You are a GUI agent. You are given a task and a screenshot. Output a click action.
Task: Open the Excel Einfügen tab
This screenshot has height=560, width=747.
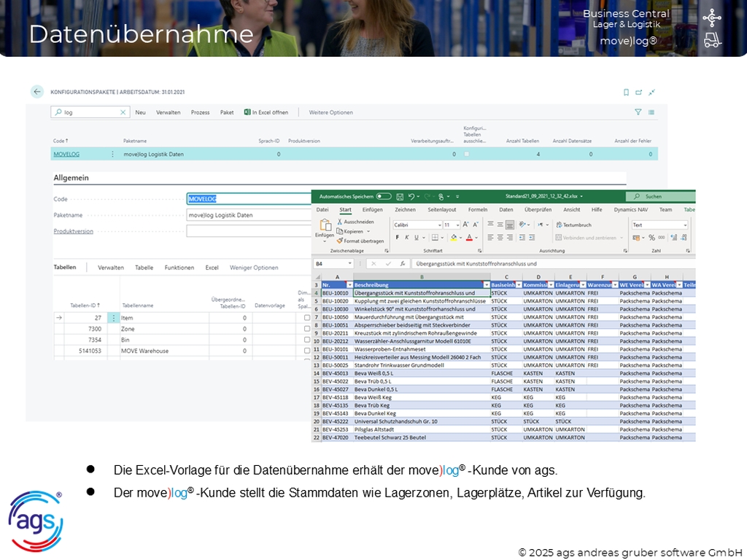click(372, 209)
